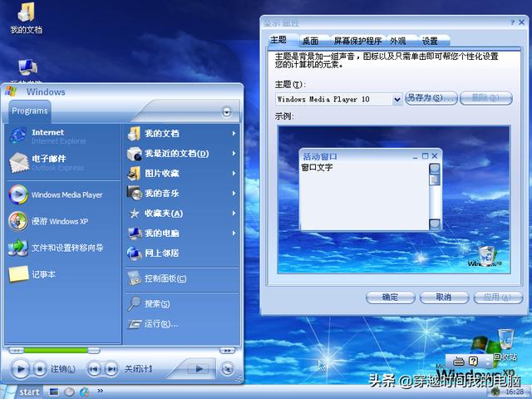
Task: Click theme preview sample image
Action: pos(393,199)
